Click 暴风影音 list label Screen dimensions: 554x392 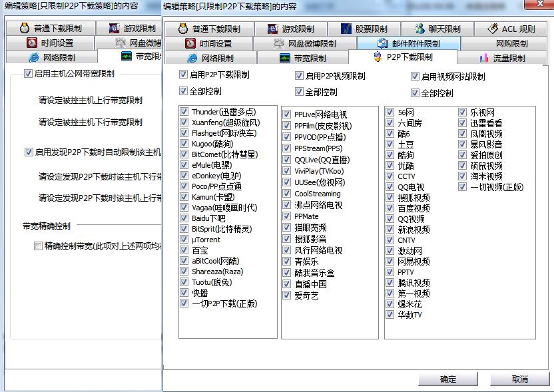[486, 144]
